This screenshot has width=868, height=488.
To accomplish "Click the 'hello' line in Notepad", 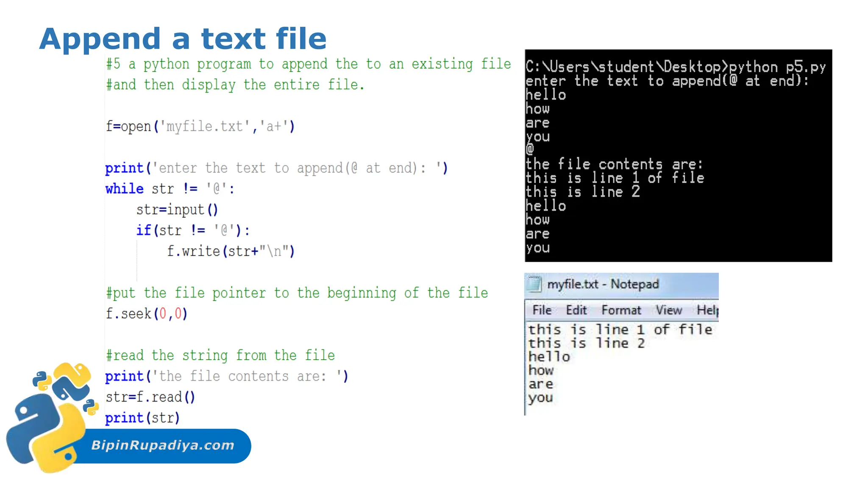I will pos(549,356).
